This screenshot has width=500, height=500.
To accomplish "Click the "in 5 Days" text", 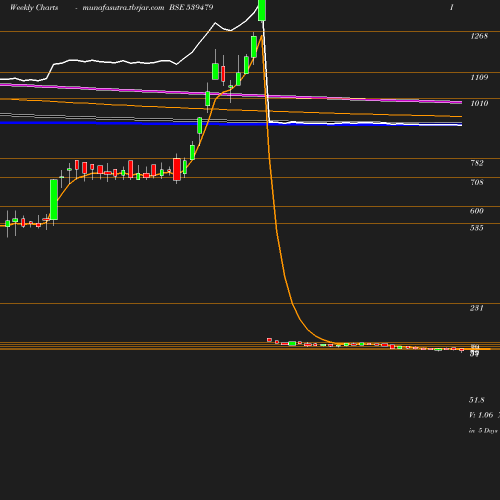I will 483,431.
